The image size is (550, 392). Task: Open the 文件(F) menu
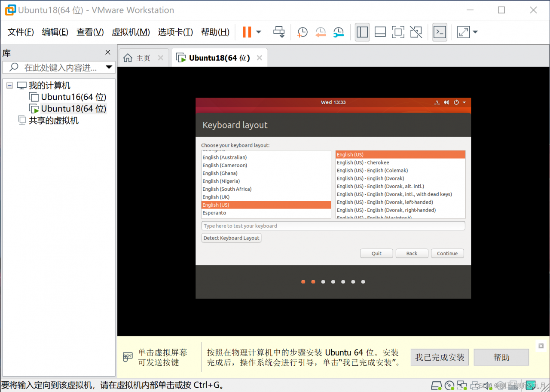pyautogui.click(x=21, y=32)
